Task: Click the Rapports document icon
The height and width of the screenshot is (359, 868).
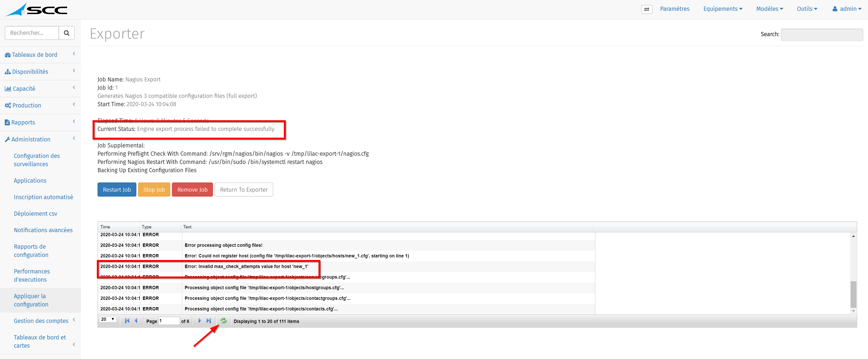Action: click(x=7, y=122)
